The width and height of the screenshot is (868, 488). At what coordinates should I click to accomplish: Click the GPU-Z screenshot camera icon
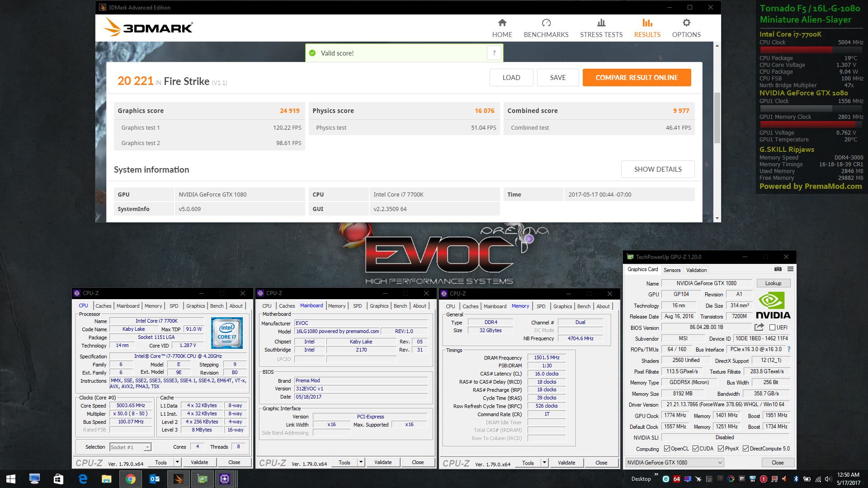(778, 269)
